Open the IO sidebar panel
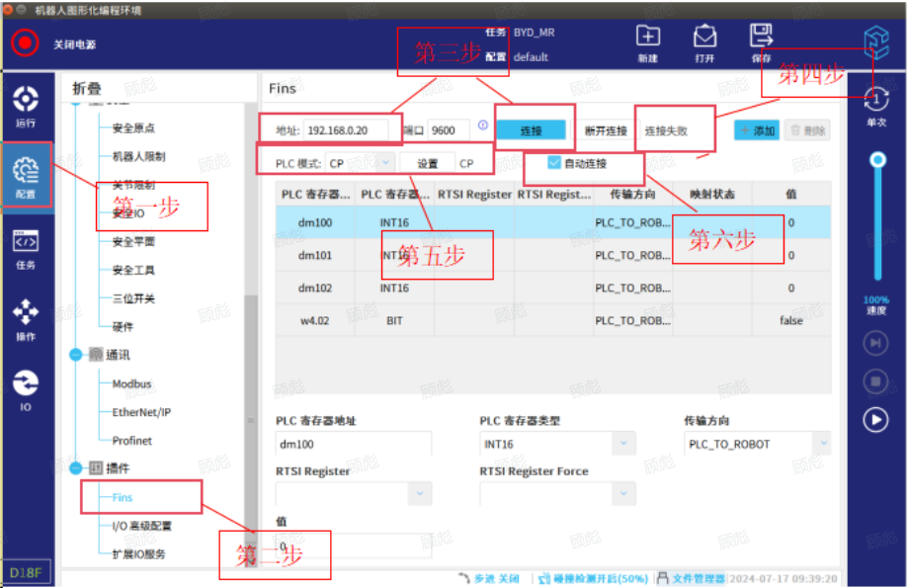Screen dimensions: 908x588 25,389
